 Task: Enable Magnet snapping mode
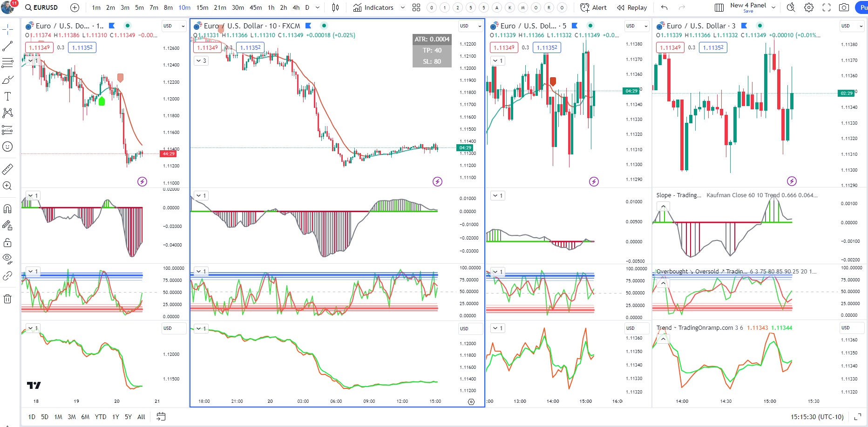click(x=7, y=208)
